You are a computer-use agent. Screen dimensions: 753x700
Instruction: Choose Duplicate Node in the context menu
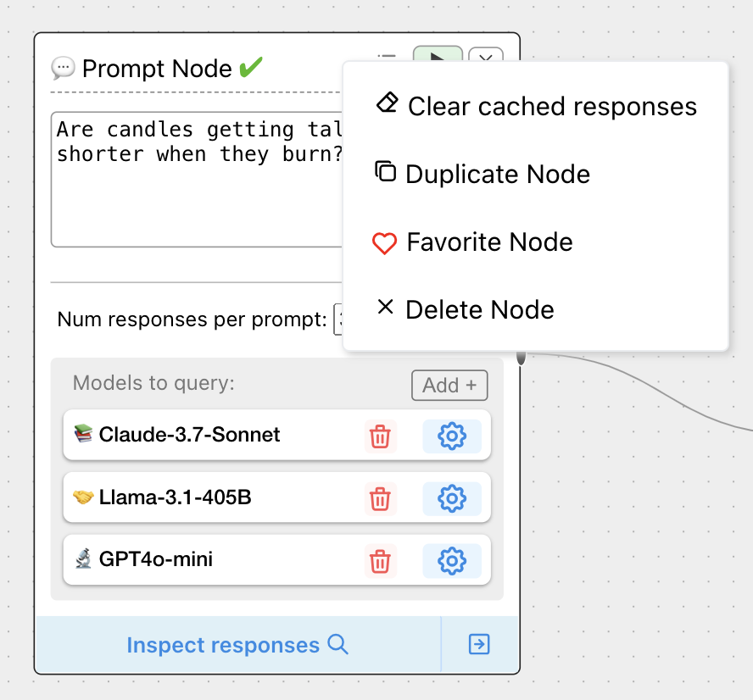[x=482, y=174]
